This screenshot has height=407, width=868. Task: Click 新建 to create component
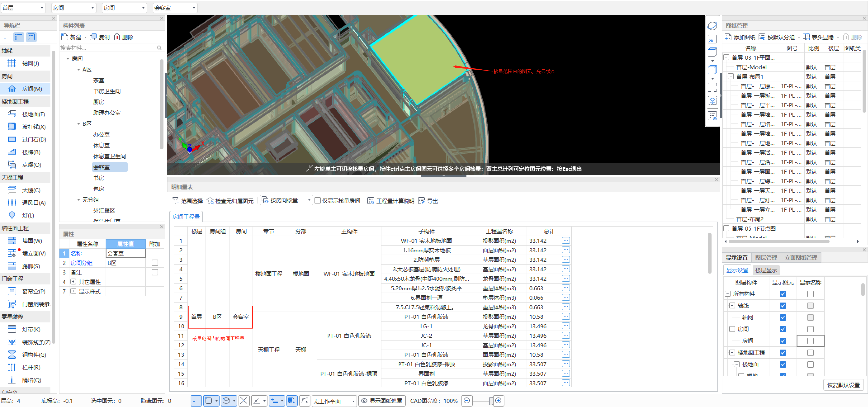(71, 37)
